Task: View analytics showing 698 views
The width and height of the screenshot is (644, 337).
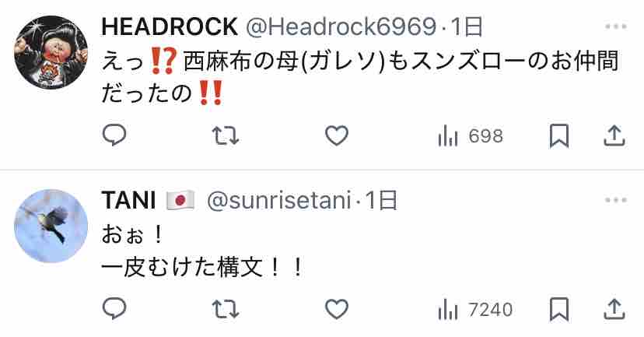Action: pos(471,136)
